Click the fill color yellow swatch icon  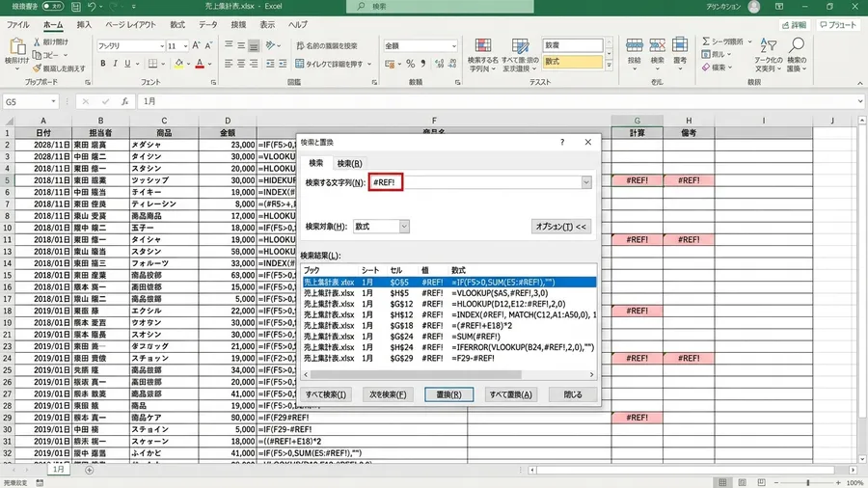click(178, 64)
